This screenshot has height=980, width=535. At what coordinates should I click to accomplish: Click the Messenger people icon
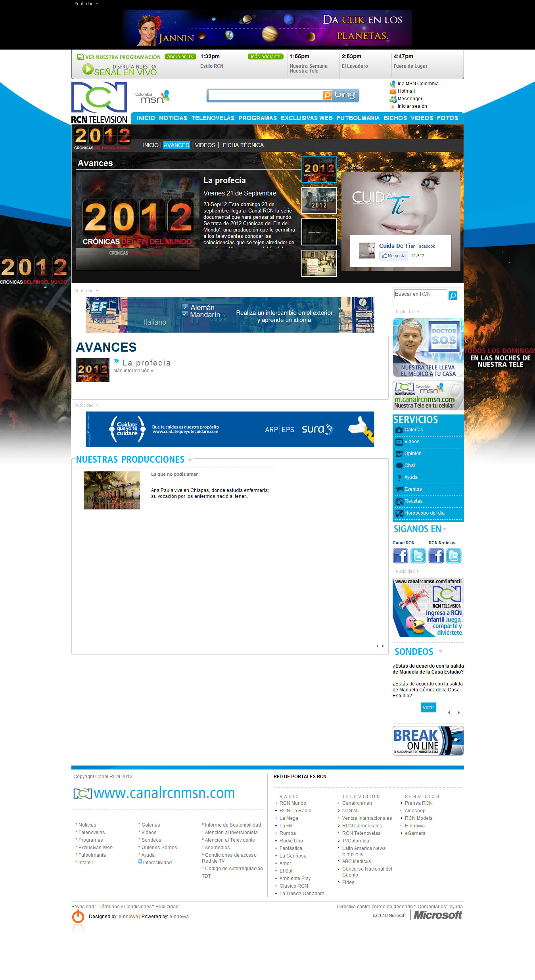(393, 99)
